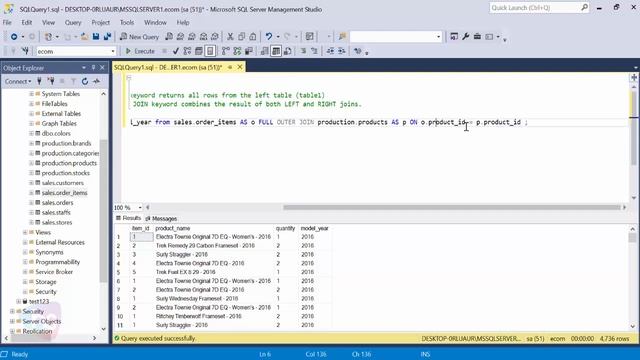
Task: Toggle Include Actual Execution Plan
Action: [226, 51]
